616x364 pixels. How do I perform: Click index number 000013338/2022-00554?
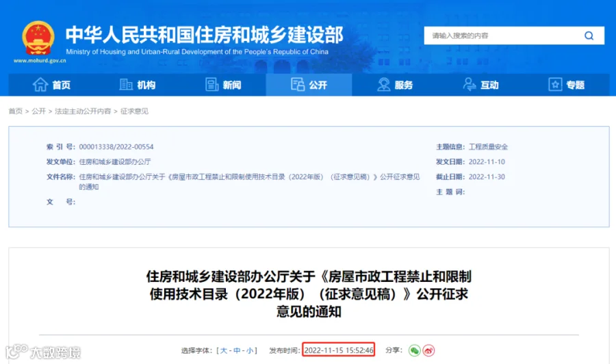point(116,147)
